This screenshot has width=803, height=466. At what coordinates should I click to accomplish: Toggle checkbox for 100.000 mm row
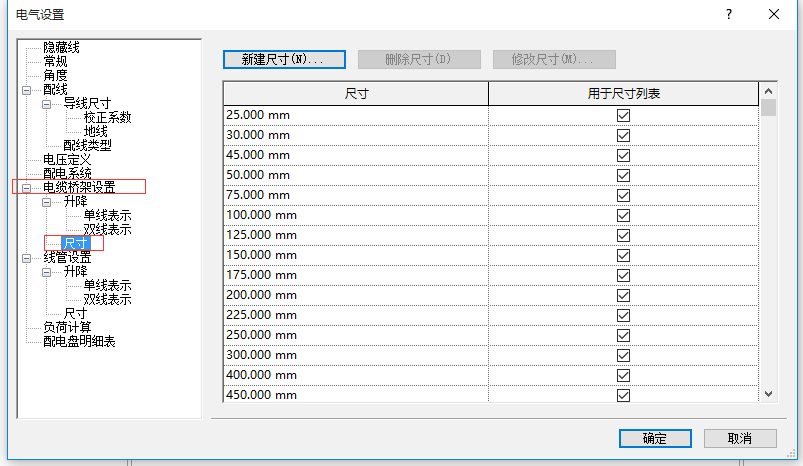623,216
